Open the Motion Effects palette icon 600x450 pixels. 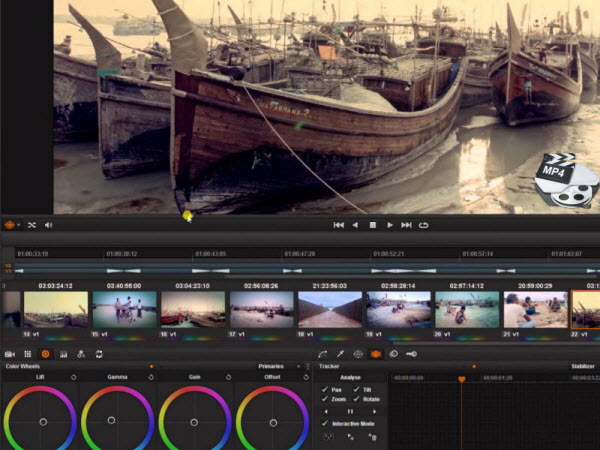pyautogui.click(x=81, y=354)
